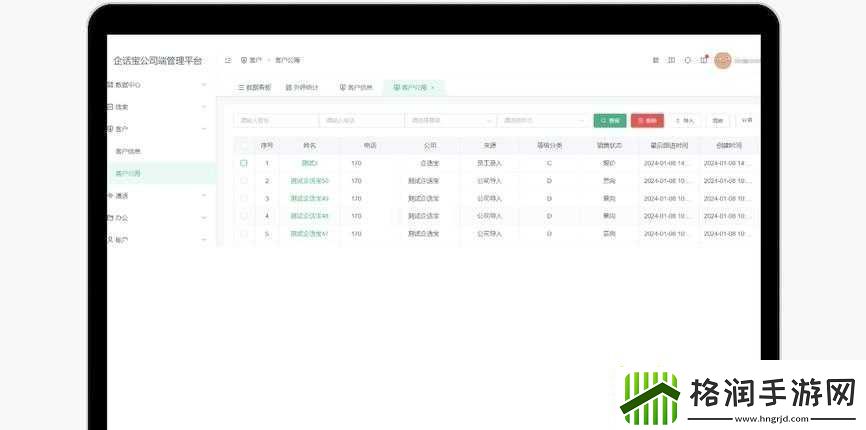Open 客户信息 submenu in sidebar
866x430 pixels.
[x=160, y=151]
